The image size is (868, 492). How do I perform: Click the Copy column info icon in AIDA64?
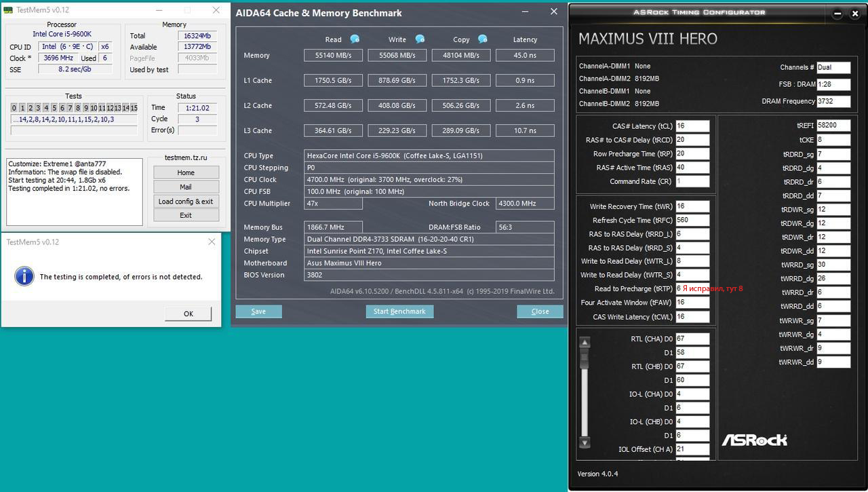[482, 39]
